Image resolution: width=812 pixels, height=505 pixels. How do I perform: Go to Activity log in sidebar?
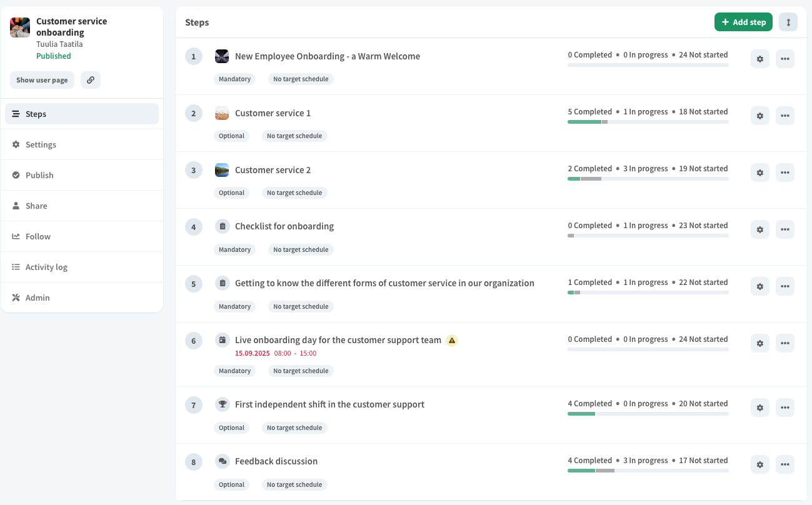46,267
